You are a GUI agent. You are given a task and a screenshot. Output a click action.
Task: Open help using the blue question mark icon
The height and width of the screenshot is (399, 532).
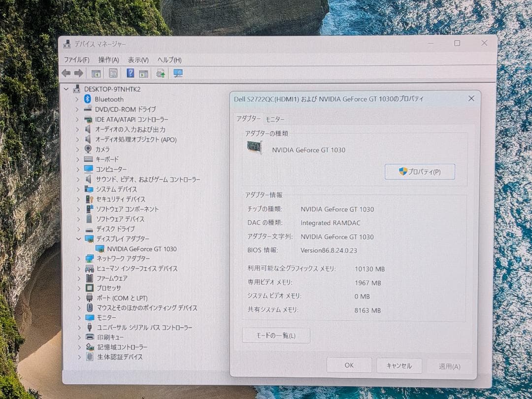[x=131, y=73]
